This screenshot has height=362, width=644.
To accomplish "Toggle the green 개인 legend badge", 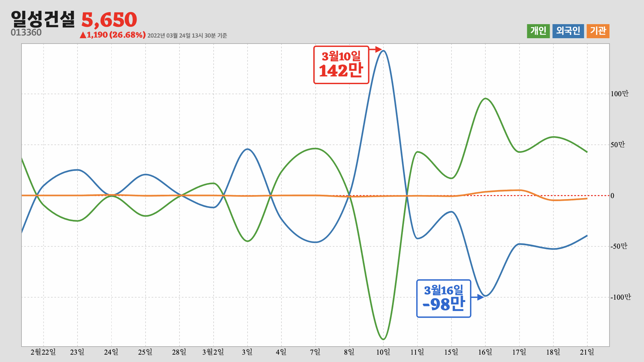I will (538, 31).
